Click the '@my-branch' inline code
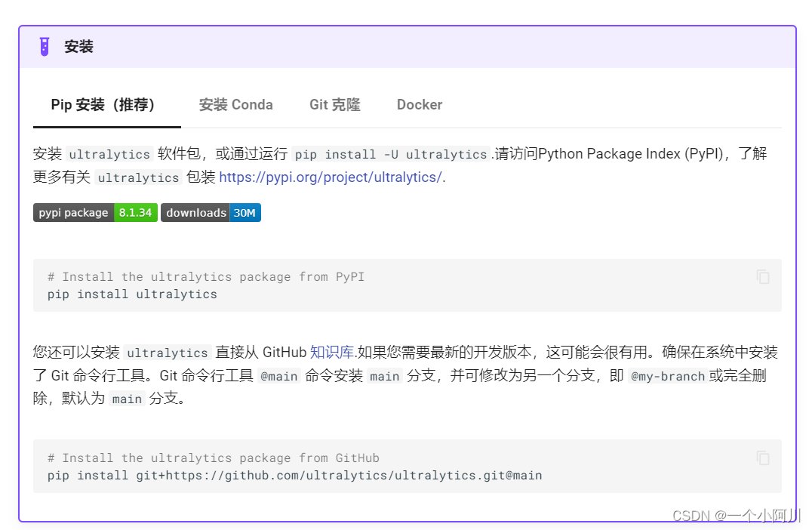 (x=668, y=376)
